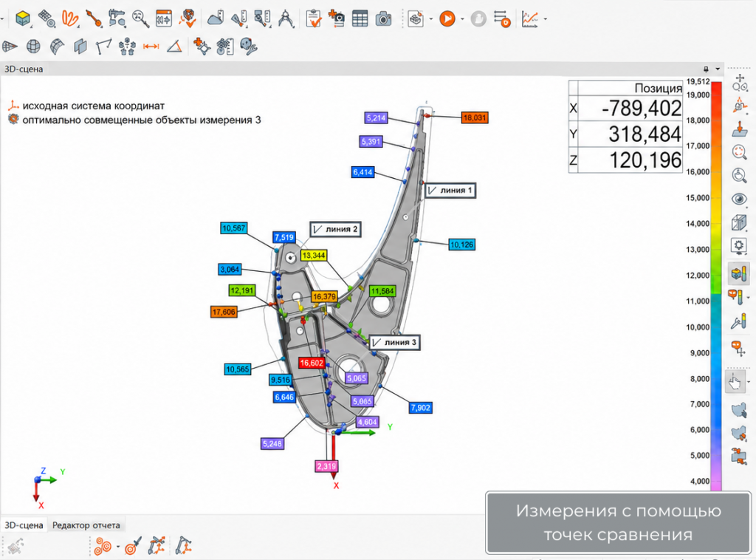Open the orange curved cross-sections tool
This screenshot has width=756, height=560.
click(70, 18)
